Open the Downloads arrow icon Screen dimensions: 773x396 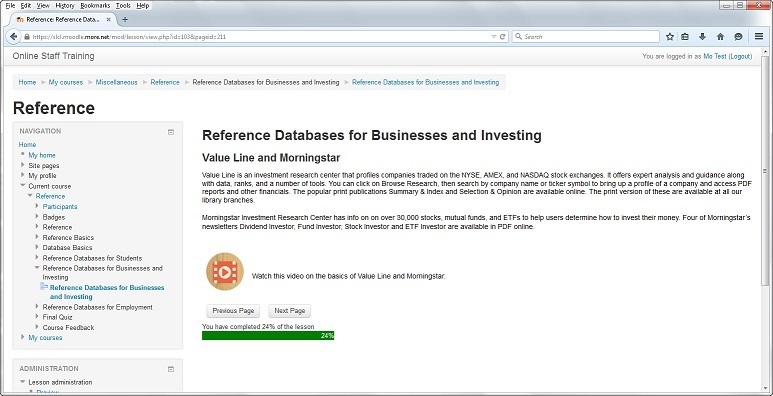coord(703,36)
